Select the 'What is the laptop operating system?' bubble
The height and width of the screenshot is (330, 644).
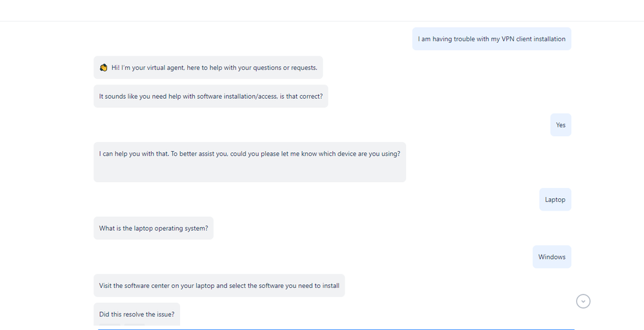[154, 228]
